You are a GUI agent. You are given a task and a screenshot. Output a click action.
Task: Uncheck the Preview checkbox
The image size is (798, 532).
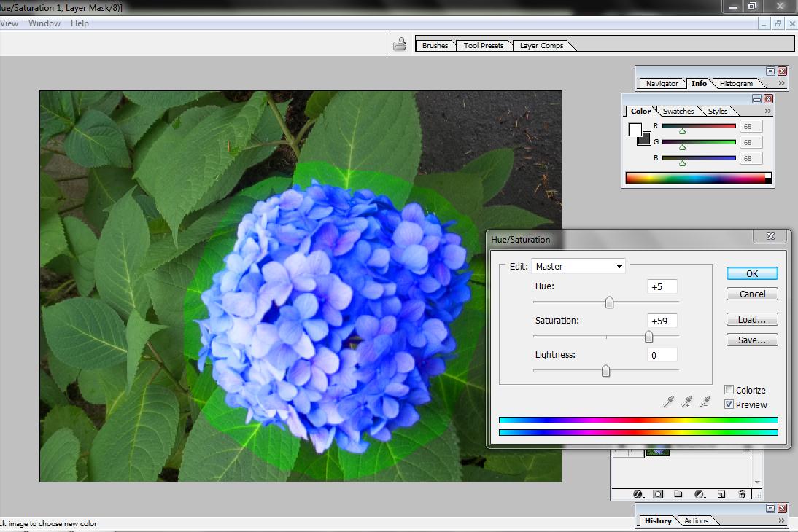click(729, 404)
